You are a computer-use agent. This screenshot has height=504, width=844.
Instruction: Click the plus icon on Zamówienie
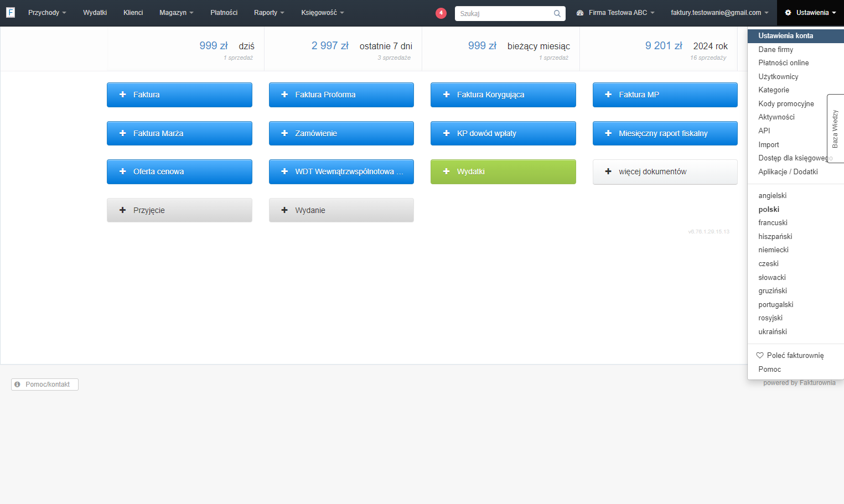click(284, 133)
